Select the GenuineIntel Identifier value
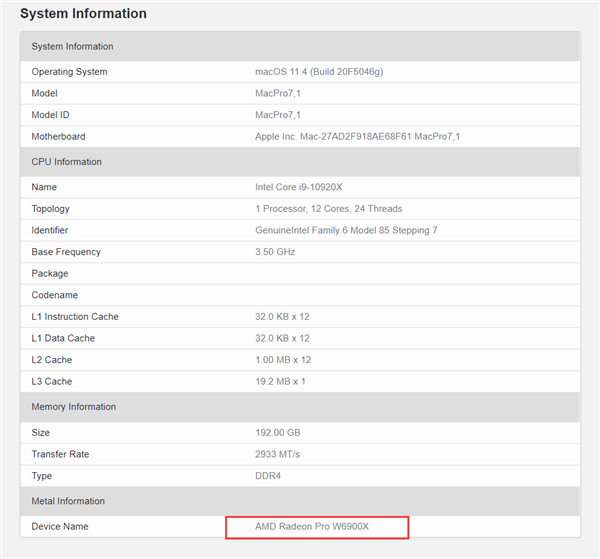 click(346, 230)
